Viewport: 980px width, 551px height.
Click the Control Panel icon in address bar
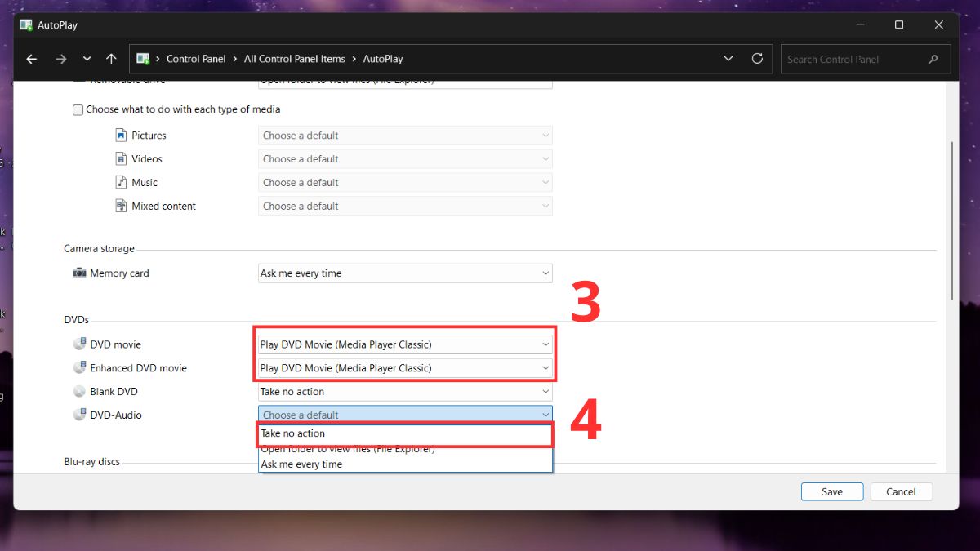[x=144, y=59]
